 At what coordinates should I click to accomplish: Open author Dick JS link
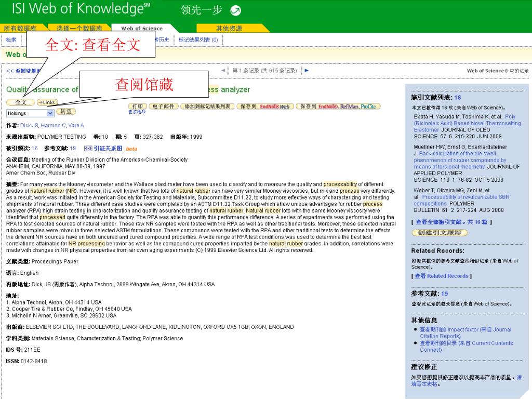tap(29, 126)
